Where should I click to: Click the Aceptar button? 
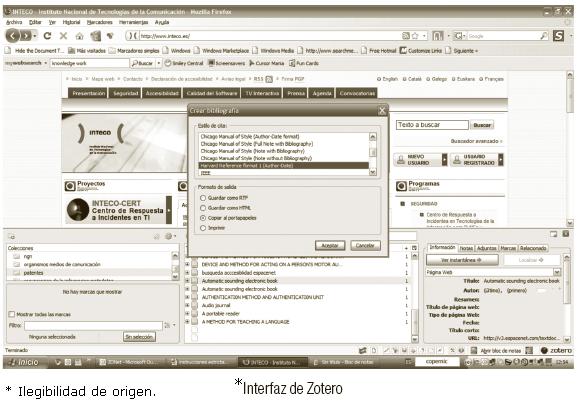pyautogui.click(x=330, y=246)
